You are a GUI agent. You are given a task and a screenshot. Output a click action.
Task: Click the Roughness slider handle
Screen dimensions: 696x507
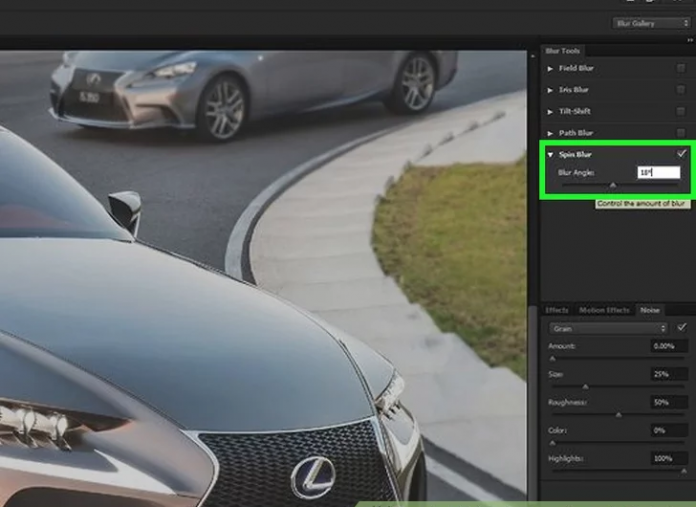click(618, 413)
